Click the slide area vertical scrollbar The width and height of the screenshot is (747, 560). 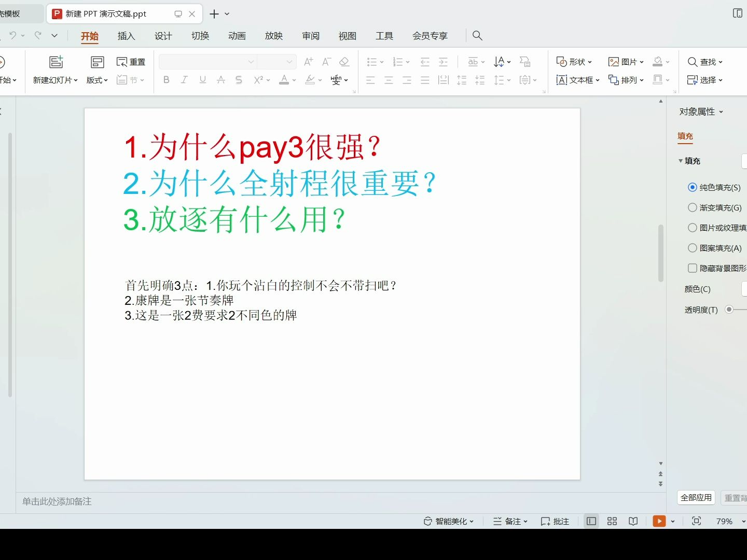click(x=660, y=253)
